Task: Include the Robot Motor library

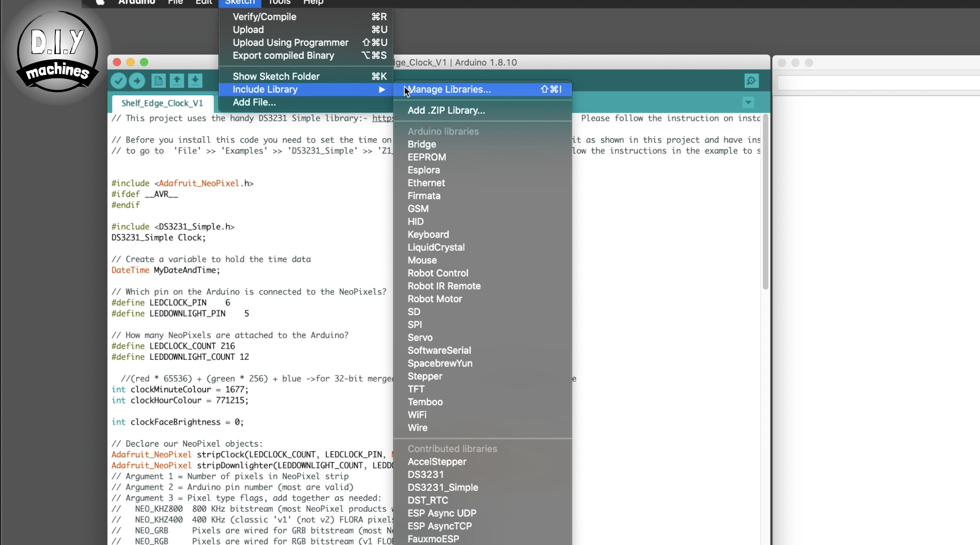Action: tap(483, 299)
